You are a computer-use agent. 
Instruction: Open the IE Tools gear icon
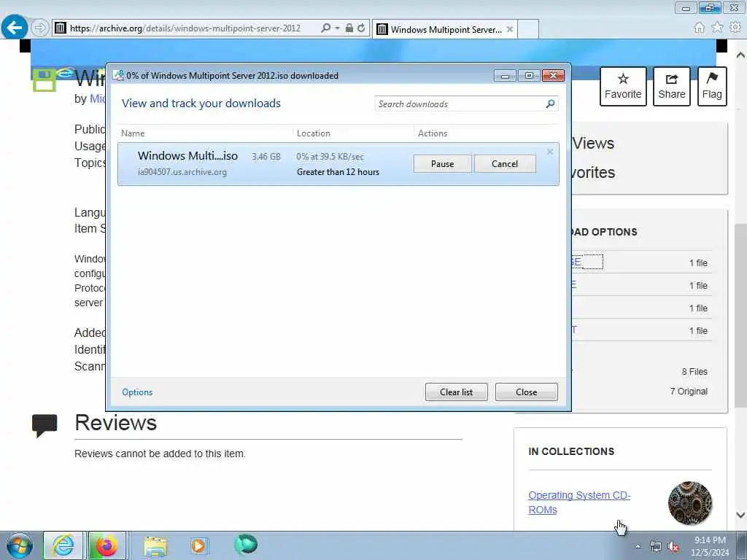click(735, 28)
